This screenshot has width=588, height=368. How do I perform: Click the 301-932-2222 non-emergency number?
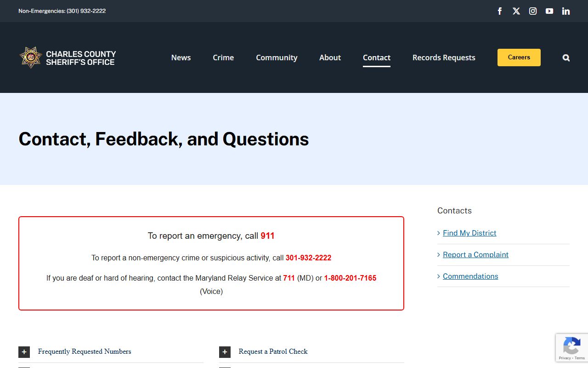[308, 258]
